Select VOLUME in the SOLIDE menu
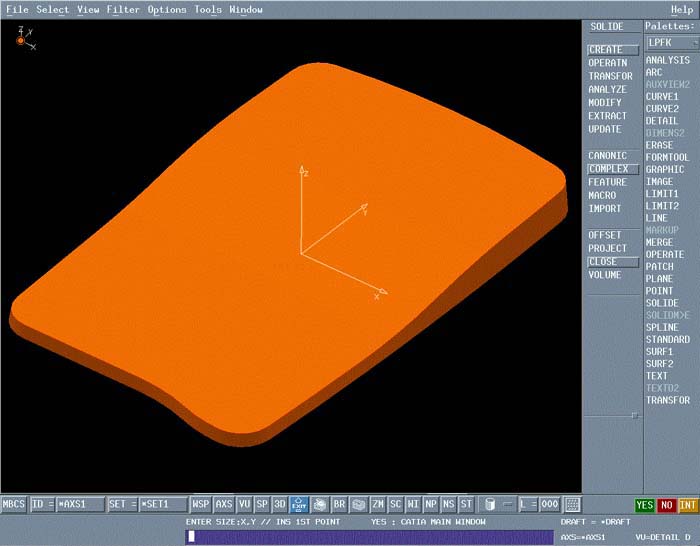The image size is (700, 546). click(604, 275)
